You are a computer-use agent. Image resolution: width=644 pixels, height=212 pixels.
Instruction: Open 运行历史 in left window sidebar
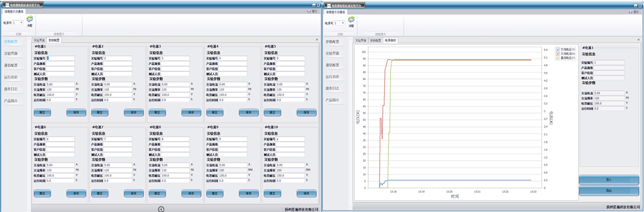11,77
